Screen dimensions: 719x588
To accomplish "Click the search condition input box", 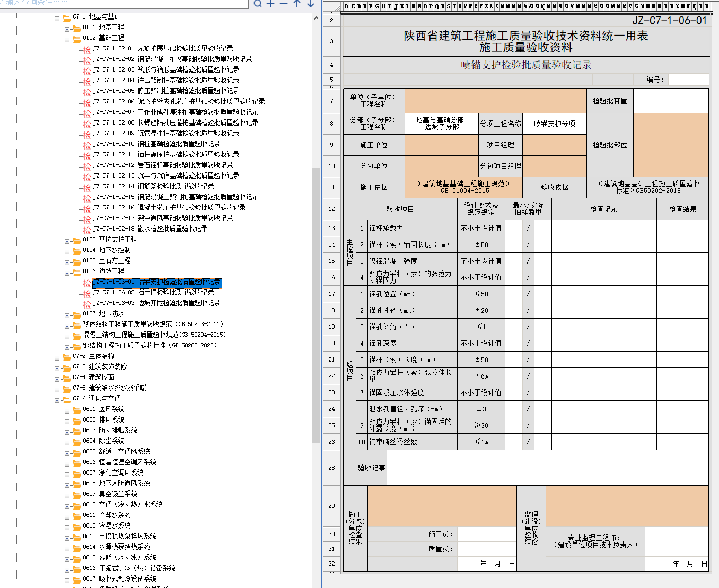I will coord(122,3).
